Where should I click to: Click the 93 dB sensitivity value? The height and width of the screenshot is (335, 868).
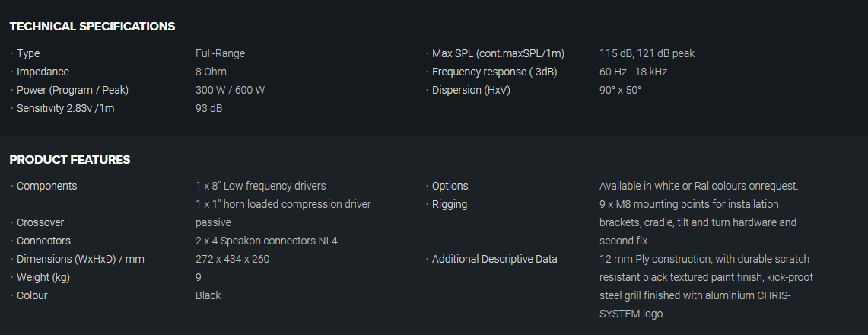(x=208, y=108)
